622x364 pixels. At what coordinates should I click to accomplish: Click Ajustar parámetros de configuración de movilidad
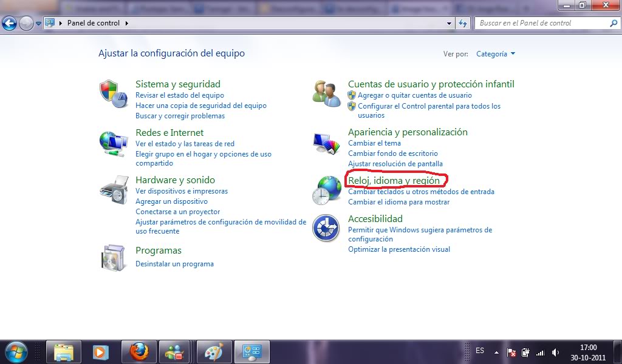coord(221,226)
